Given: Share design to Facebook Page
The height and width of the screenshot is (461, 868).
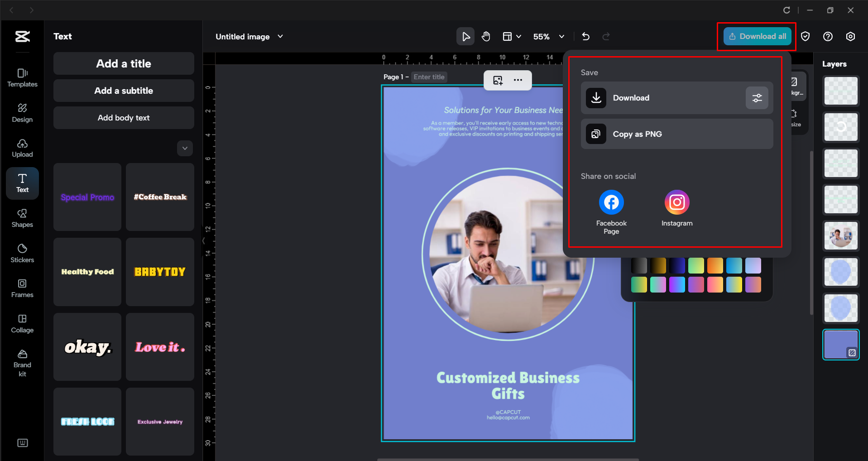Looking at the screenshot, I should 611,202.
